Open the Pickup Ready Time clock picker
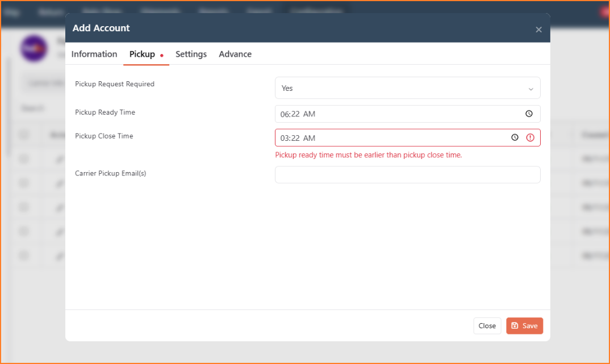The image size is (610, 364). point(529,114)
